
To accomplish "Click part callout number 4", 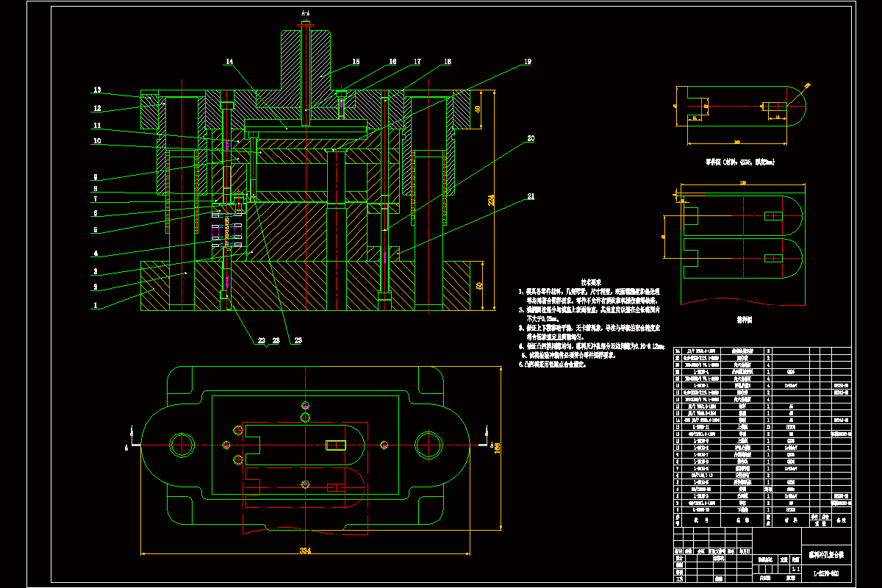I will click(x=94, y=254).
